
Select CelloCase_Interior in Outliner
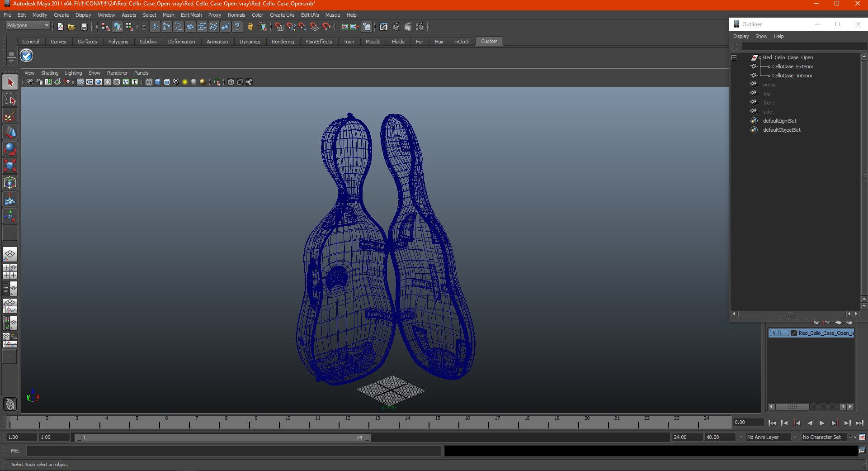pos(792,76)
